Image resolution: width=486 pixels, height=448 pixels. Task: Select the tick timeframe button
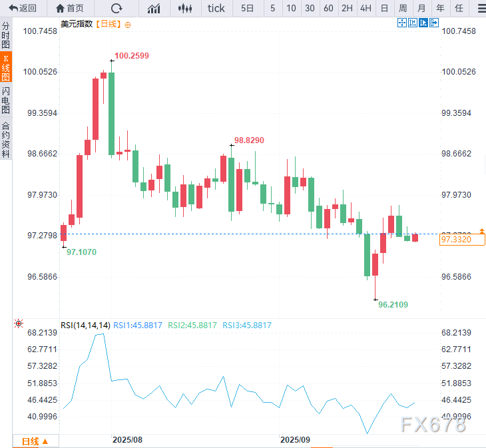coord(216,8)
